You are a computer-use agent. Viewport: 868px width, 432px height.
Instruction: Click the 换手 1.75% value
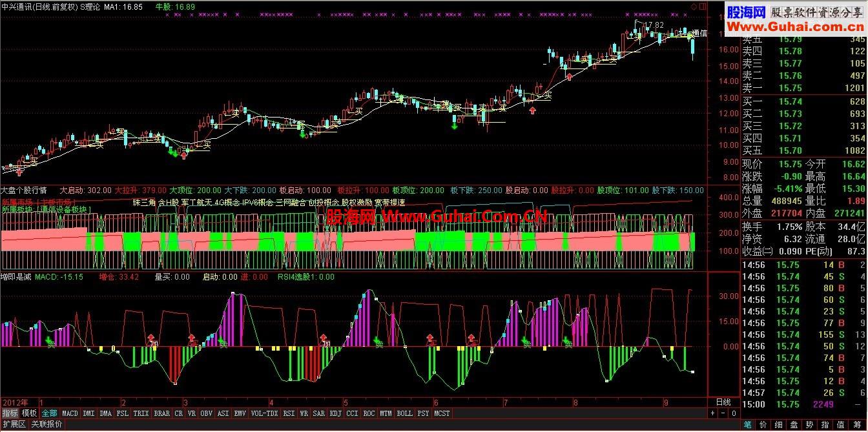(789, 227)
